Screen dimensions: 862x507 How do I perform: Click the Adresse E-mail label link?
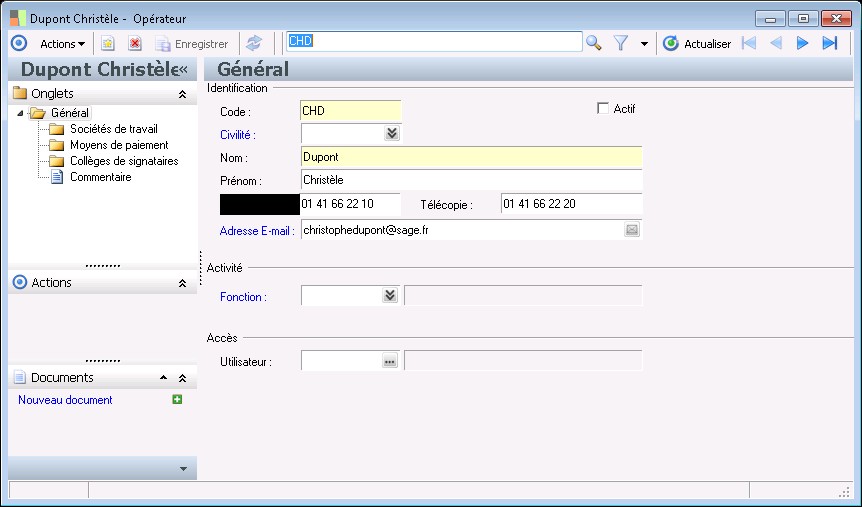(257, 232)
